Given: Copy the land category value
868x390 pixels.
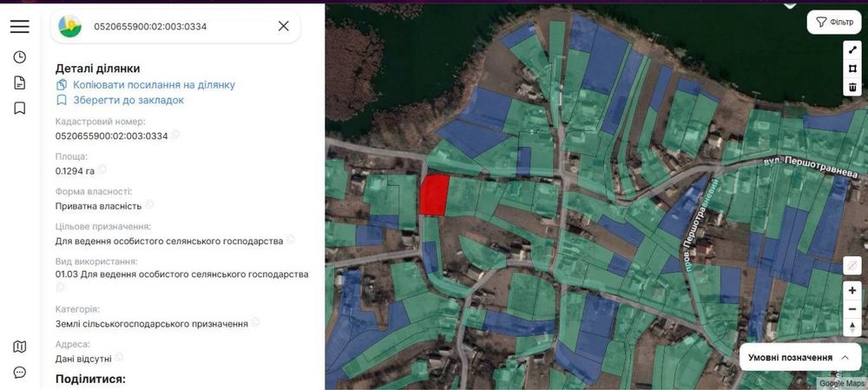Looking at the screenshot, I should click(x=255, y=322).
